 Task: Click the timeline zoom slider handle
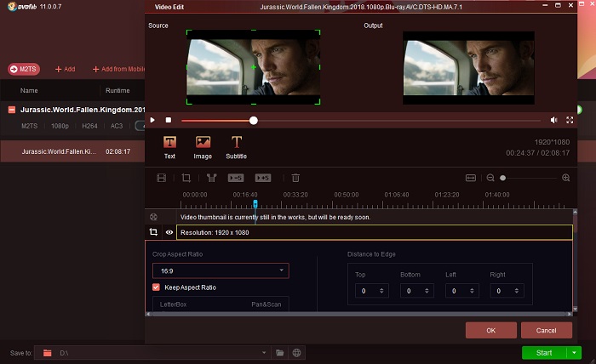(x=502, y=178)
